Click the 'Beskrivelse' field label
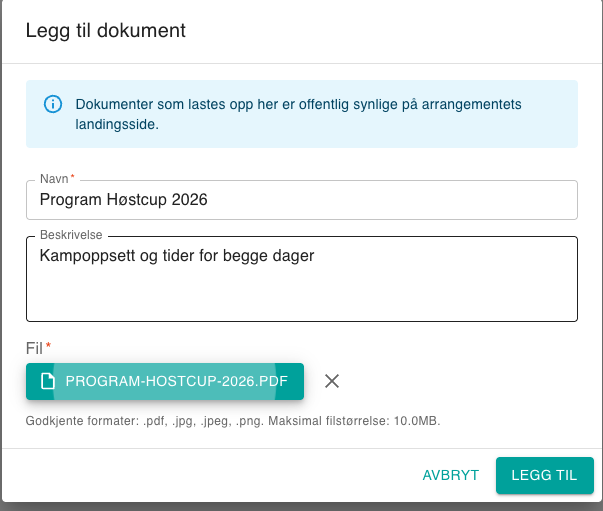 pyautogui.click(x=71, y=235)
